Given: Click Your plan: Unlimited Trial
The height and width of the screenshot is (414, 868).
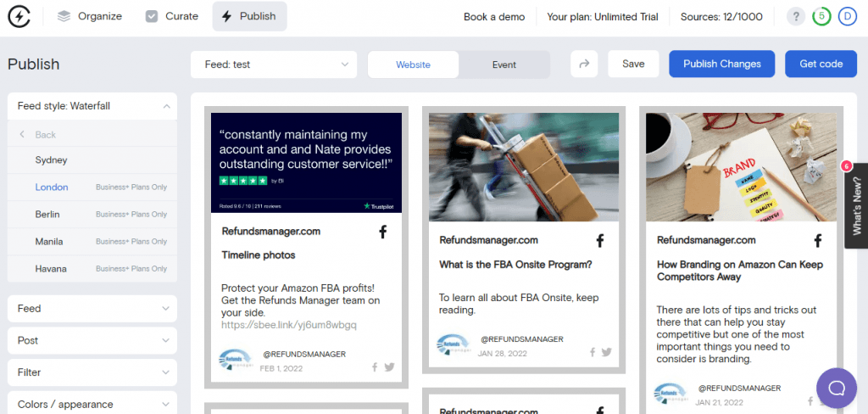Looking at the screenshot, I should pos(603,17).
